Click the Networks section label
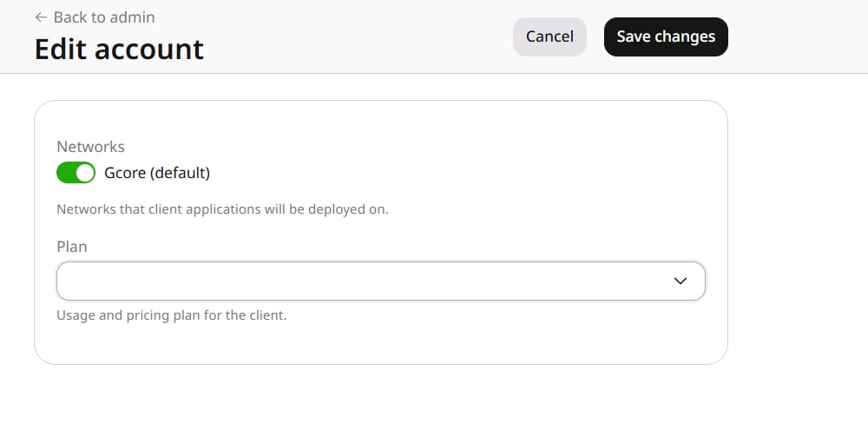Screen dimensions: 868x424 tap(90, 147)
